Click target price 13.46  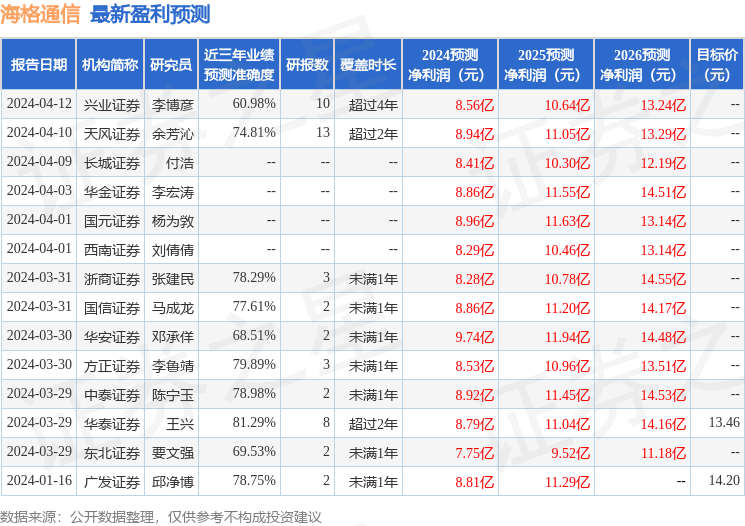(x=724, y=422)
